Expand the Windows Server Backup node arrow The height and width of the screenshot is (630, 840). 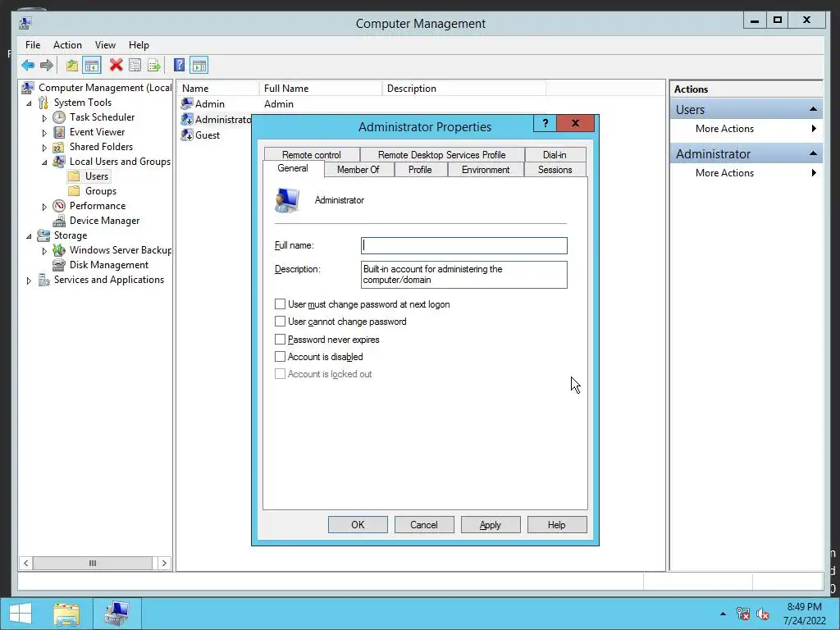[44, 251]
